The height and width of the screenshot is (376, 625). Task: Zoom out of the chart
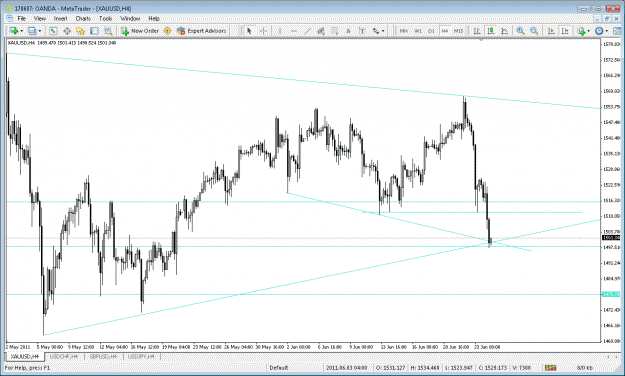click(x=534, y=31)
